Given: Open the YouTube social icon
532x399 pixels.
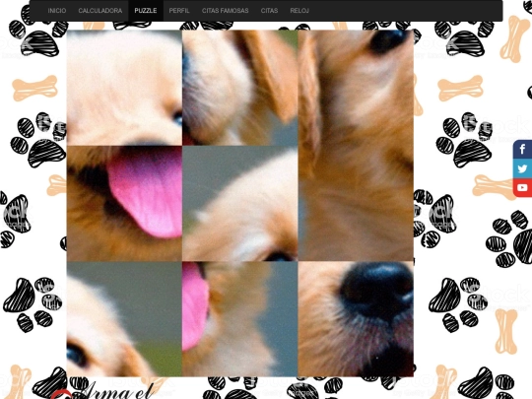Looking at the screenshot, I should (522, 187).
